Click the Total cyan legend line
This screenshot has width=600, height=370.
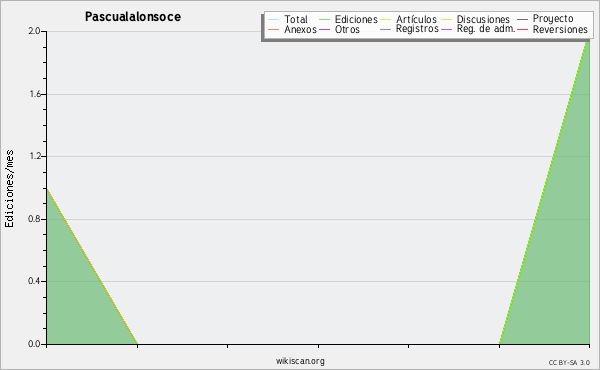point(274,20)
